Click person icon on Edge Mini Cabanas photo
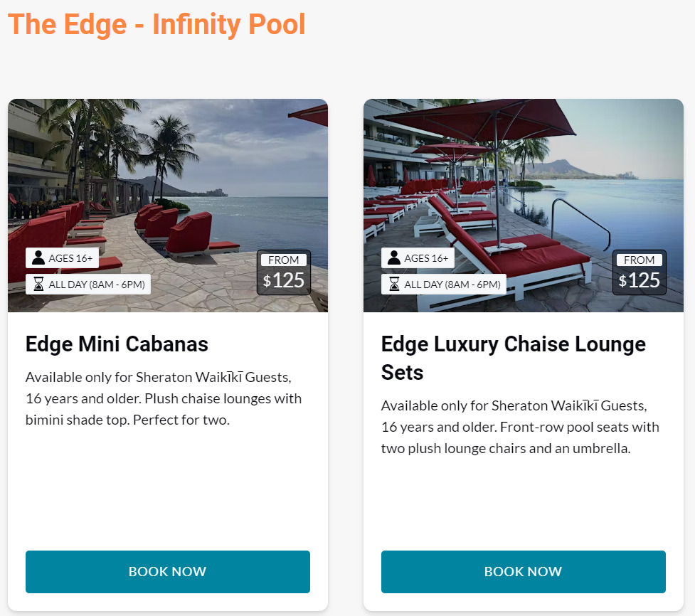695x616 pixels. pos(38,257)
